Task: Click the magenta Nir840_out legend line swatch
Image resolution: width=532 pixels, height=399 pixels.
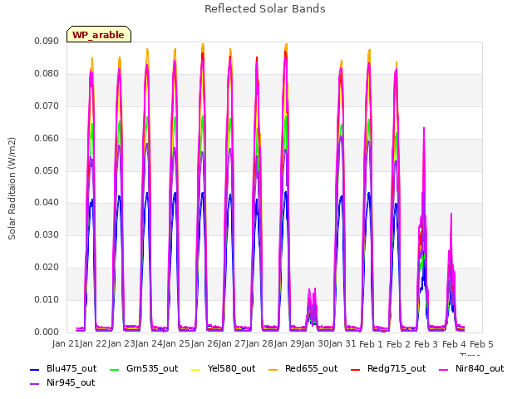Action: [443, 369]
